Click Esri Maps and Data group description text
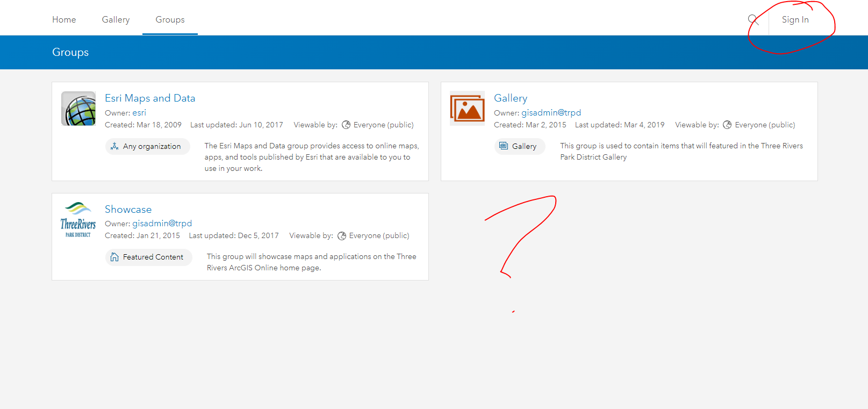 click(312, 157)
